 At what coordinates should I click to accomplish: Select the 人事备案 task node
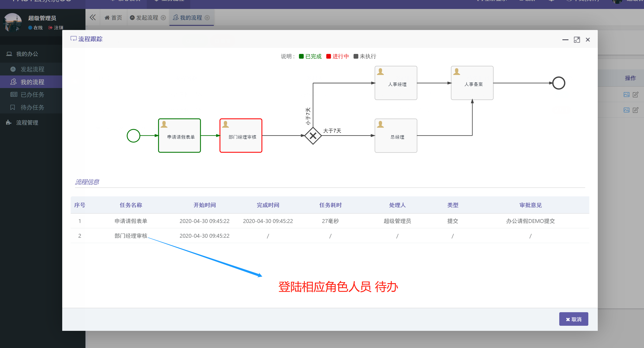point(472,83)
